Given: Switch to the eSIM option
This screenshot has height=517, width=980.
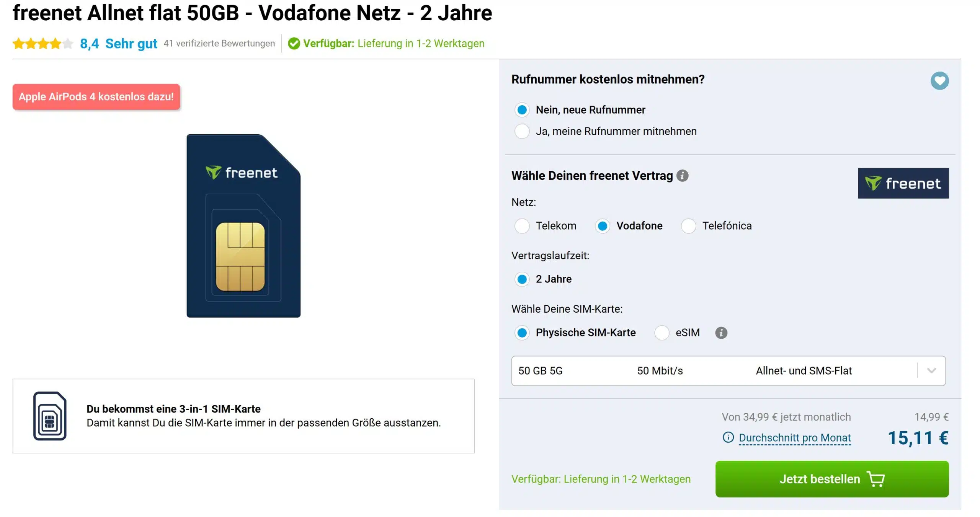Looking at the screenshot, I should click(662, 333).
